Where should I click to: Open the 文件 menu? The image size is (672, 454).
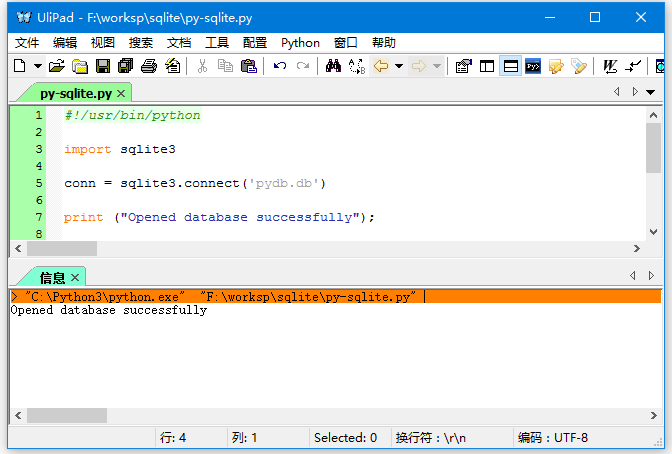coord(27,42)
